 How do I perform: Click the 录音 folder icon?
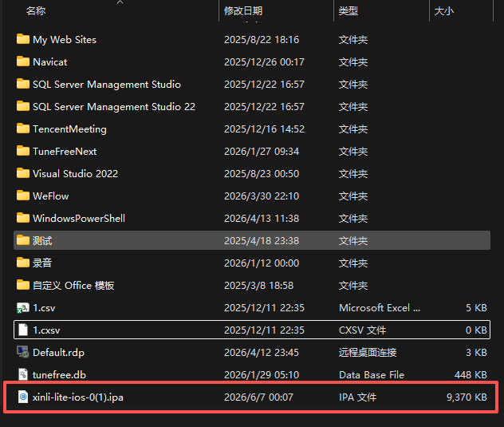pos(23,263)
